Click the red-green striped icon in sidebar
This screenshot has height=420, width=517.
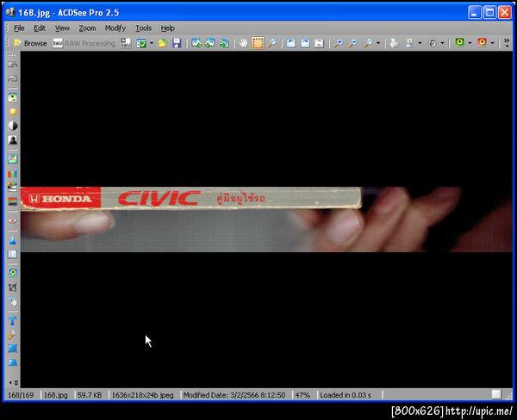13,201
